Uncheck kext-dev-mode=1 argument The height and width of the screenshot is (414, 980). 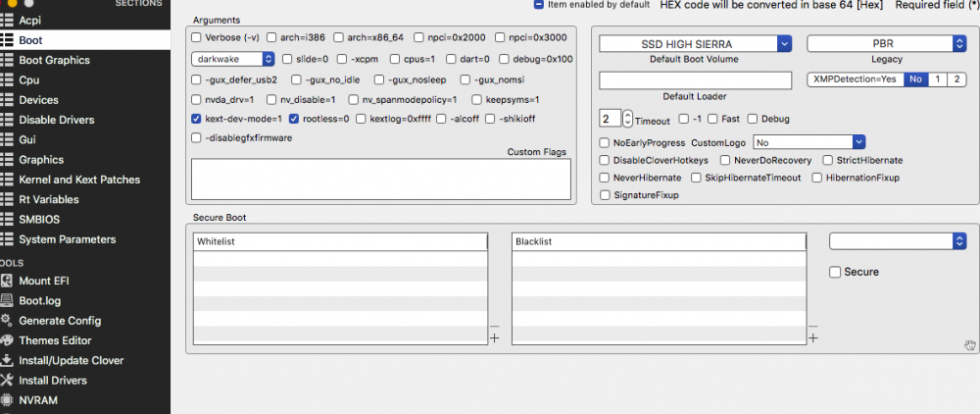point(196,118)
